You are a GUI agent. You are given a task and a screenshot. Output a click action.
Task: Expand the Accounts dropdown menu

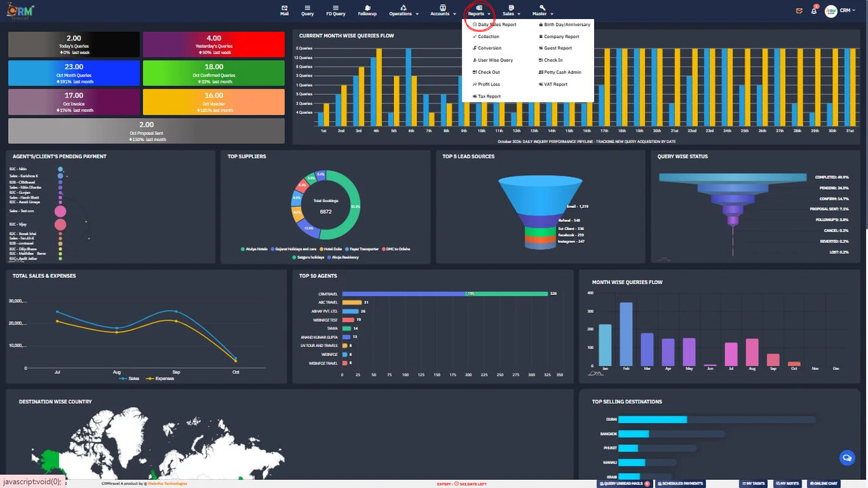(x=442, y=10)
